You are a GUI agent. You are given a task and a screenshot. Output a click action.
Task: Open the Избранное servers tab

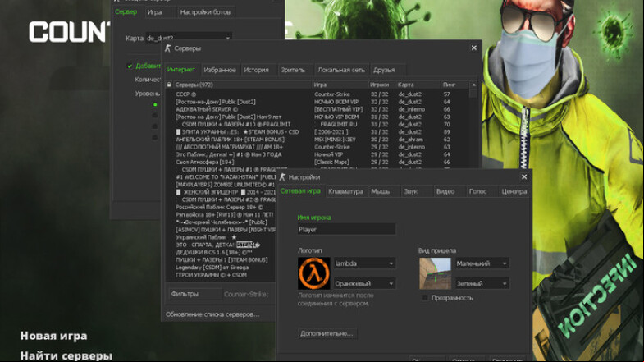pos(220,70)
